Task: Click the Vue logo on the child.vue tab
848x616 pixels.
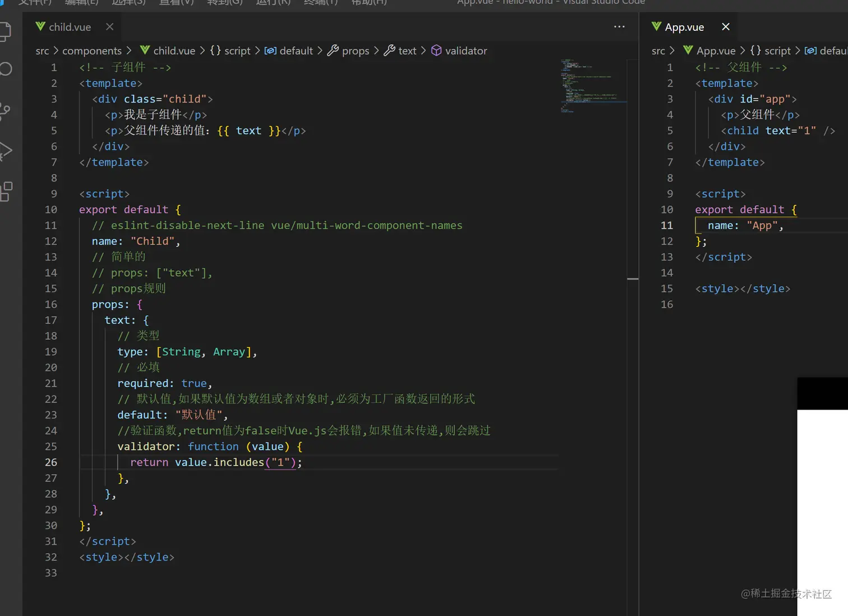Action: pos(39,26)
